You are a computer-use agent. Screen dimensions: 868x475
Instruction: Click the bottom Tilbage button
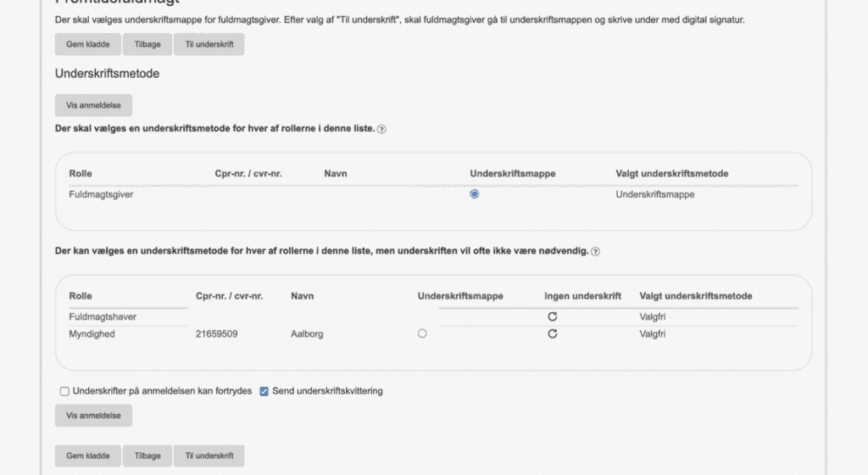(147, 456)
